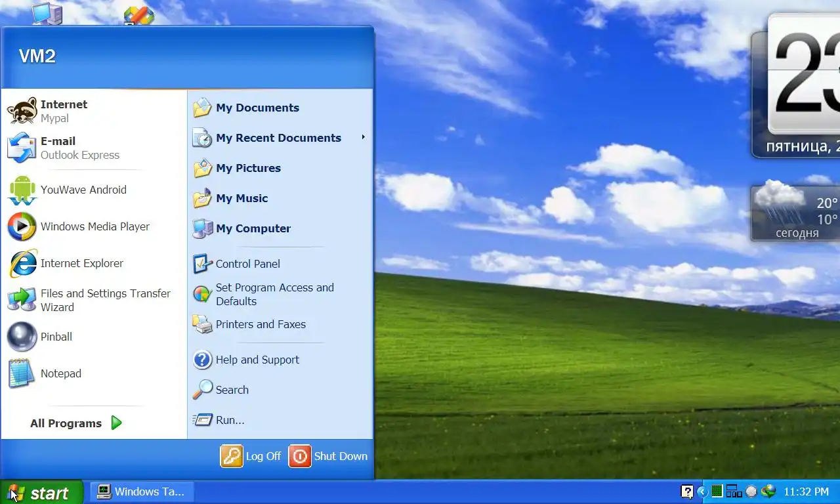Open Search
This screenshot has height=504, width=840.
coord(280,390)
